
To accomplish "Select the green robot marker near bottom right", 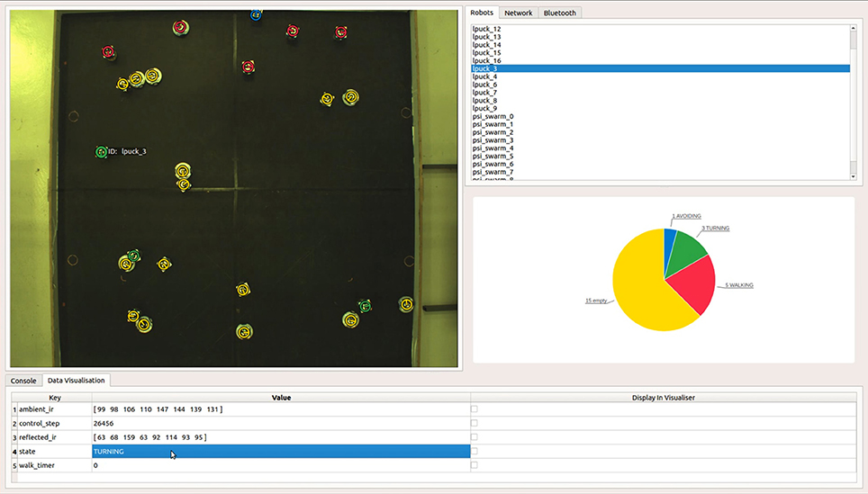I will click(365, 306).
